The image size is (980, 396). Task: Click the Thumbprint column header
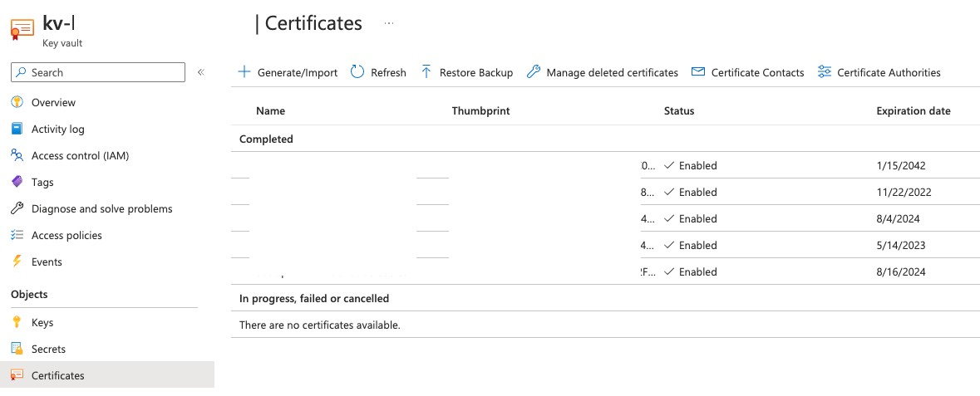coord(480,111)
